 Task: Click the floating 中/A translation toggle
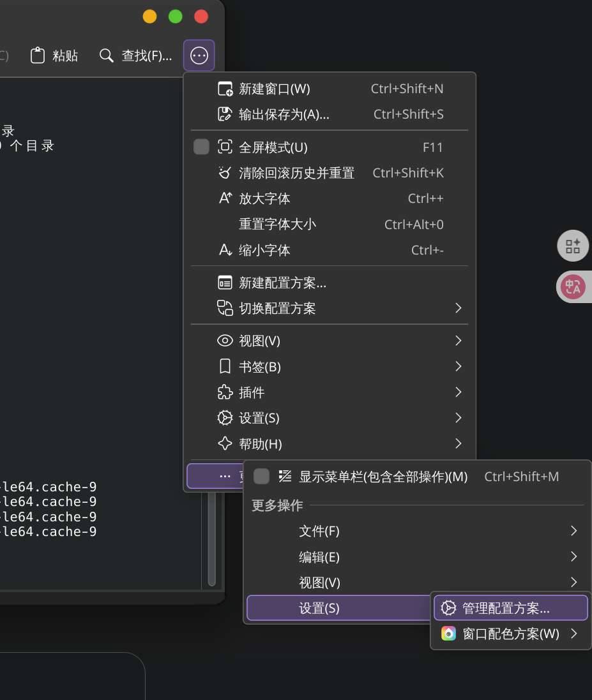[x=573, y=287]
